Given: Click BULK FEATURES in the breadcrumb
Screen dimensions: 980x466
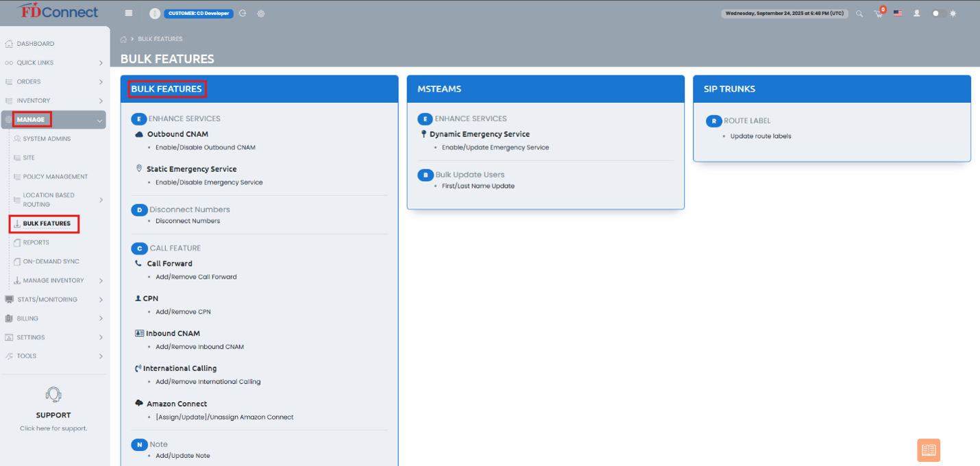Looking at the screenshot, I should tap(160, 39).
